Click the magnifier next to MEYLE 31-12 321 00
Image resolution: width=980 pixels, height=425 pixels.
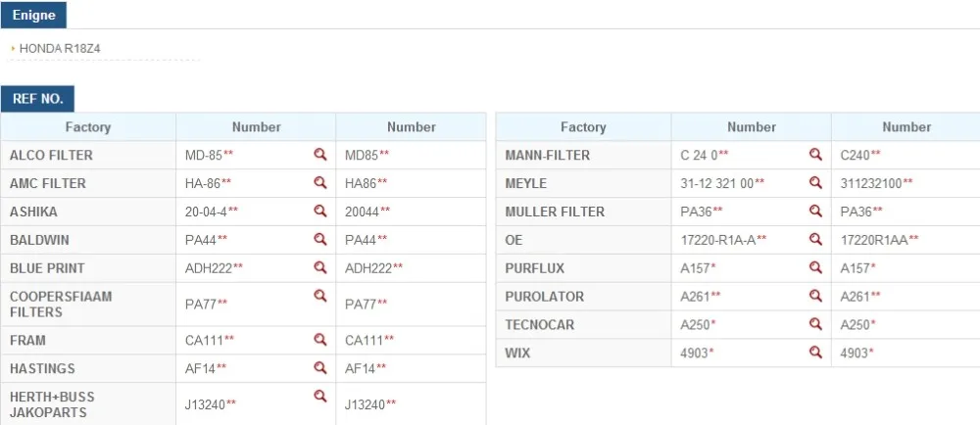[x=815, y=182]
